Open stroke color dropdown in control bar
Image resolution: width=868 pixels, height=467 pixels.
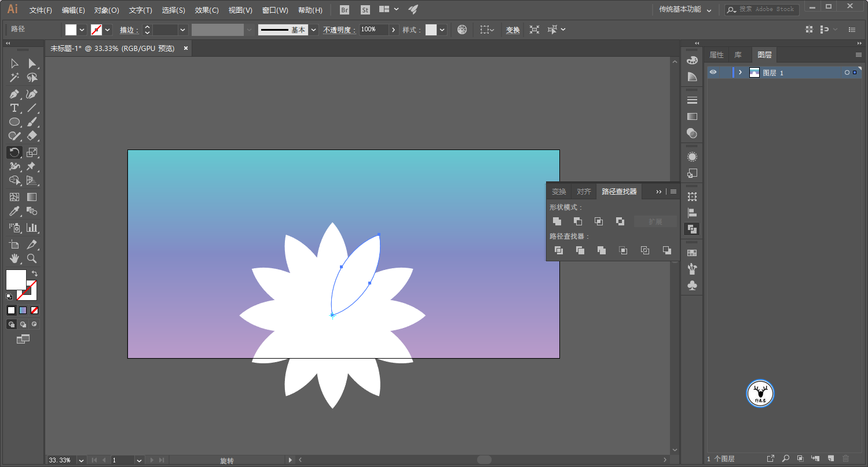tap(108, 30)
